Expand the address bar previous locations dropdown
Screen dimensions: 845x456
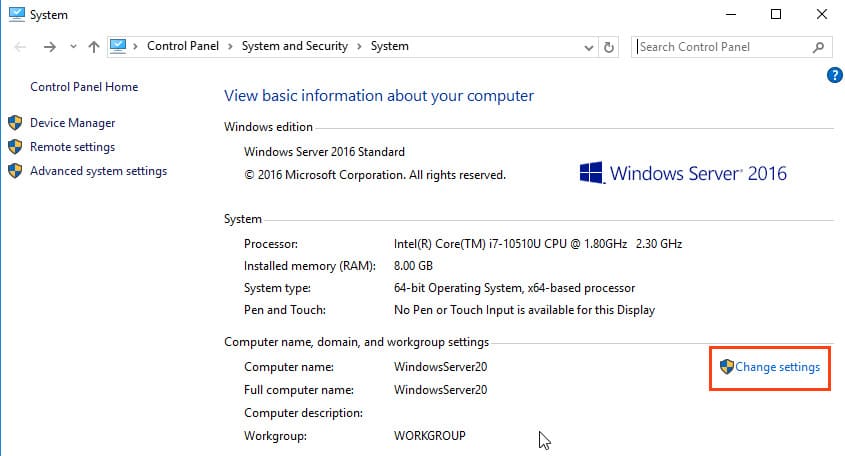click(x=587, y=47)
